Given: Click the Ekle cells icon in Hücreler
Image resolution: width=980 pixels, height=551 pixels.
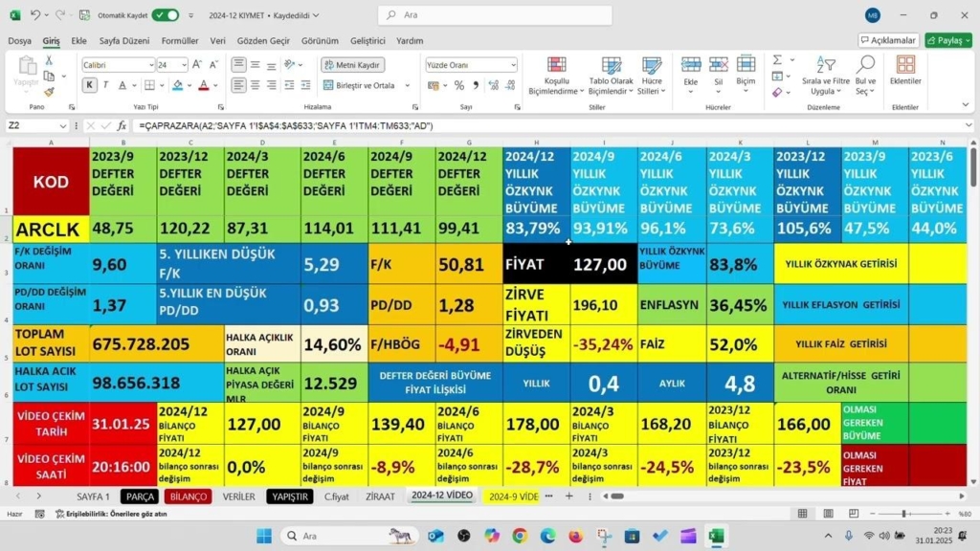Looking at the screenshot, I should [691, 64].
